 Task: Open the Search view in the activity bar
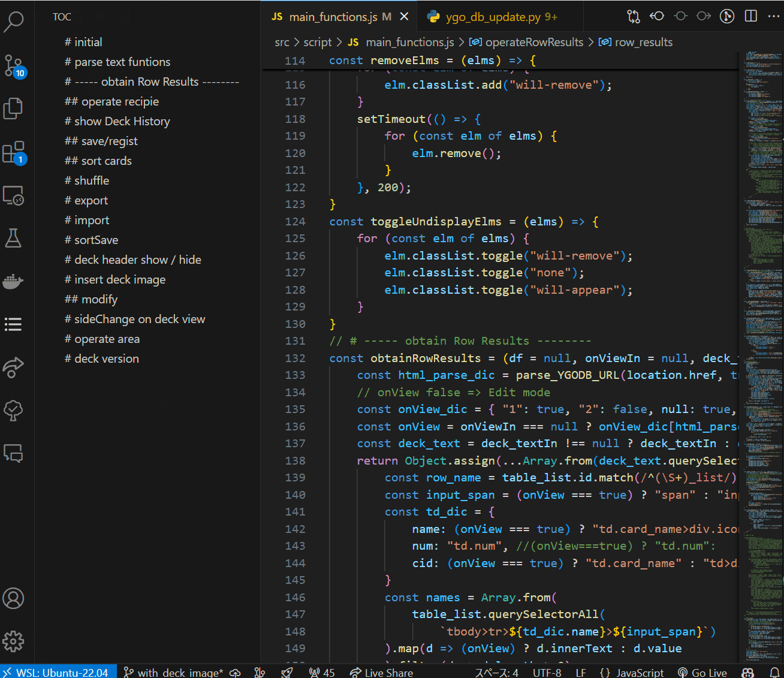[14, 22]
